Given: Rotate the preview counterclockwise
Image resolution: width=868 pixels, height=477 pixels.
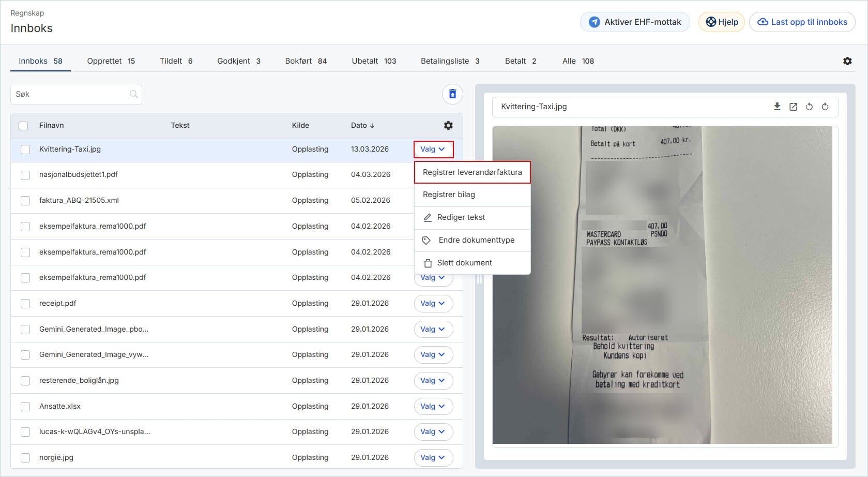Looking at the screenshot, I should click(x=809, y=107).
